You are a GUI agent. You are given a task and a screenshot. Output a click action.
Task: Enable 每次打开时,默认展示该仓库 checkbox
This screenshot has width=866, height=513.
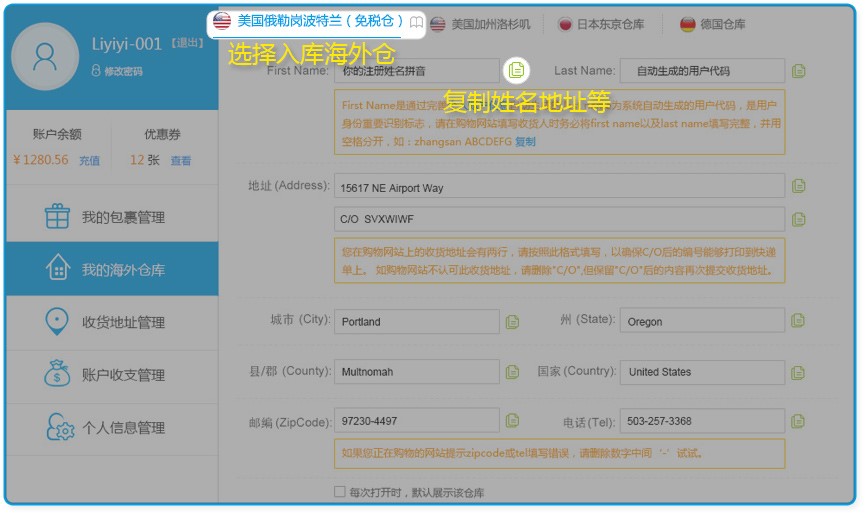click(x=340, y=491)
